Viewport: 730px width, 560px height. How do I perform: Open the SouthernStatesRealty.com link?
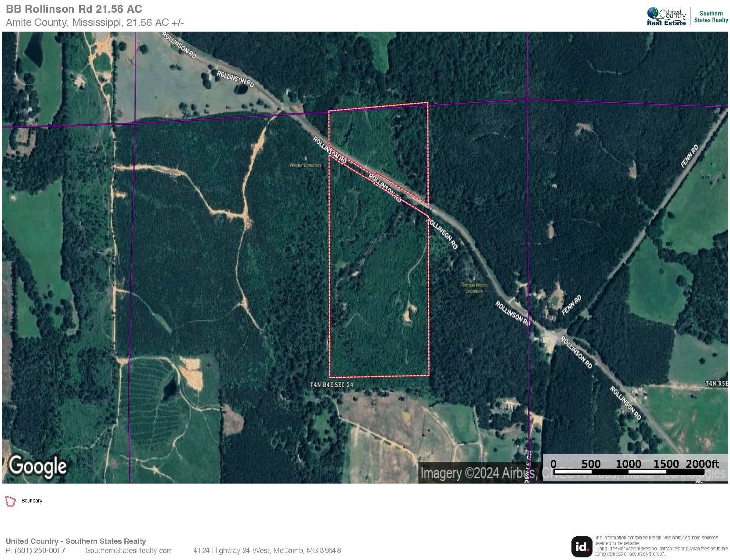pyautogui.click(x=129, y=550)
